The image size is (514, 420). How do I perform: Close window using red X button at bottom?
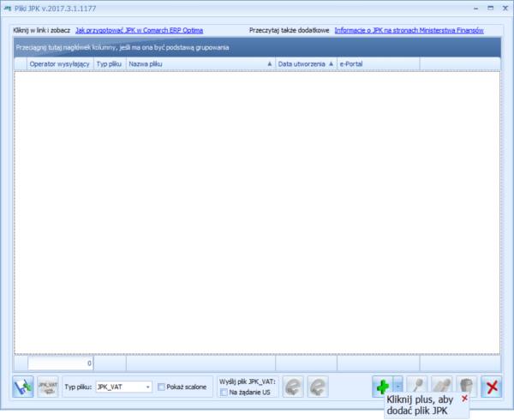[492, 387]
